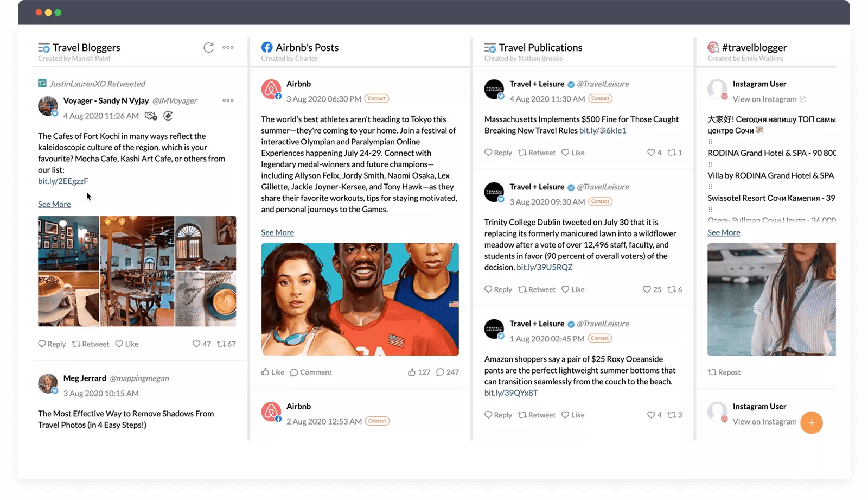View 47 likes on Voyager tweet
The height and width of the screenshot is (500, 868).
click(202, 344)
